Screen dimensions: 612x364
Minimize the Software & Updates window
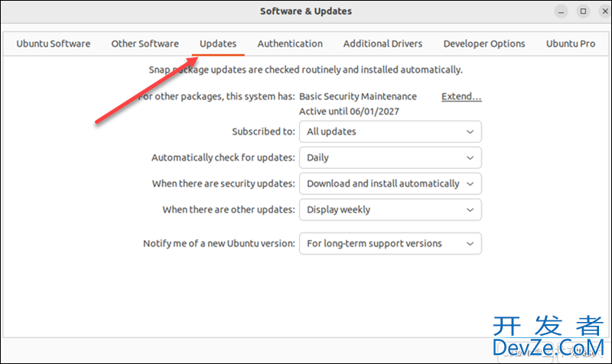pyautogui.click(x=561, y=11)
